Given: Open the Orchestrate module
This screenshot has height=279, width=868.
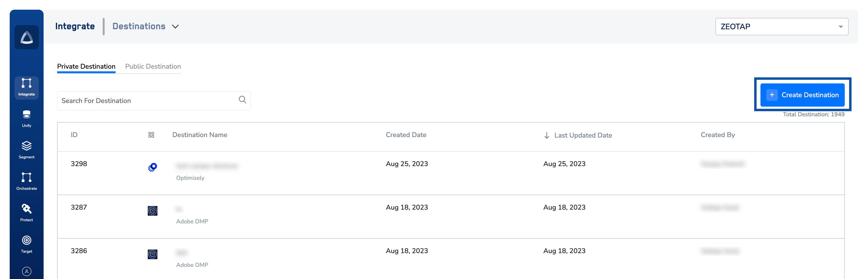Looking at the screenshot, I should point(27,181).
